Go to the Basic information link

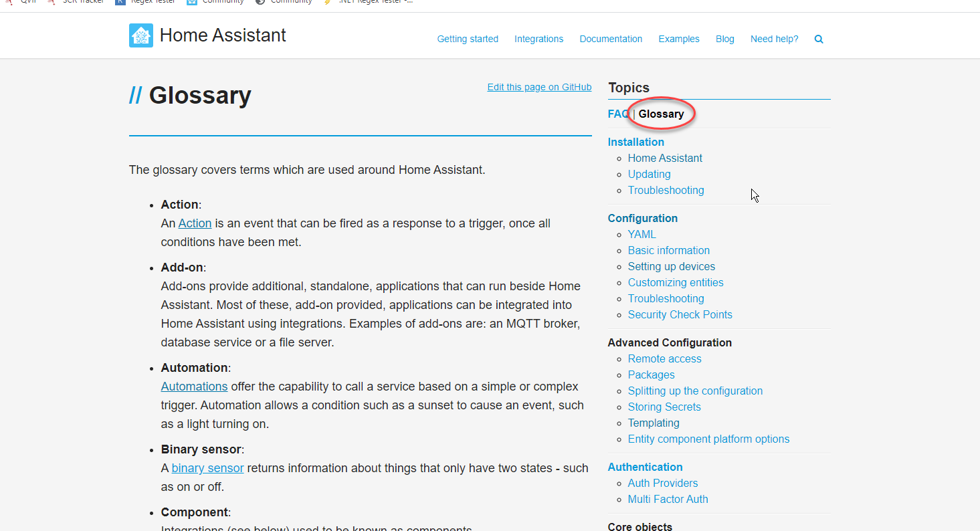669,250
